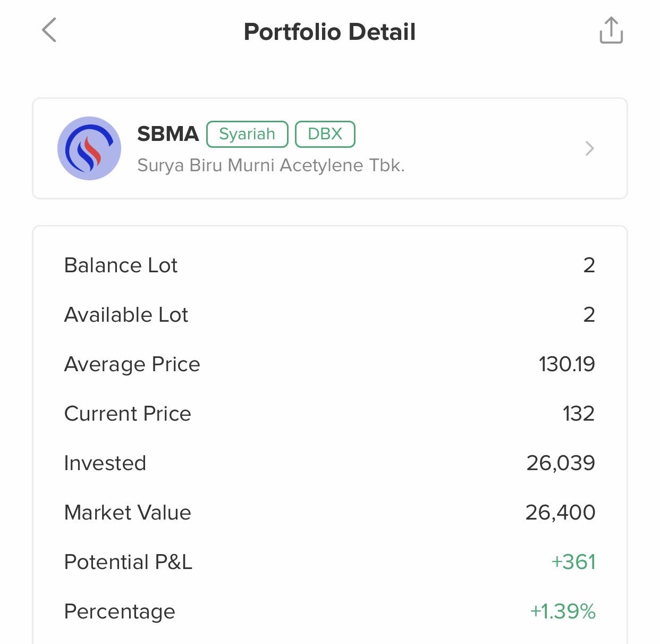Image resolution: width=660 pixels, height=644 pixels.
Task: Tap the SBMA ticker symbol
Action: point(168,134)
